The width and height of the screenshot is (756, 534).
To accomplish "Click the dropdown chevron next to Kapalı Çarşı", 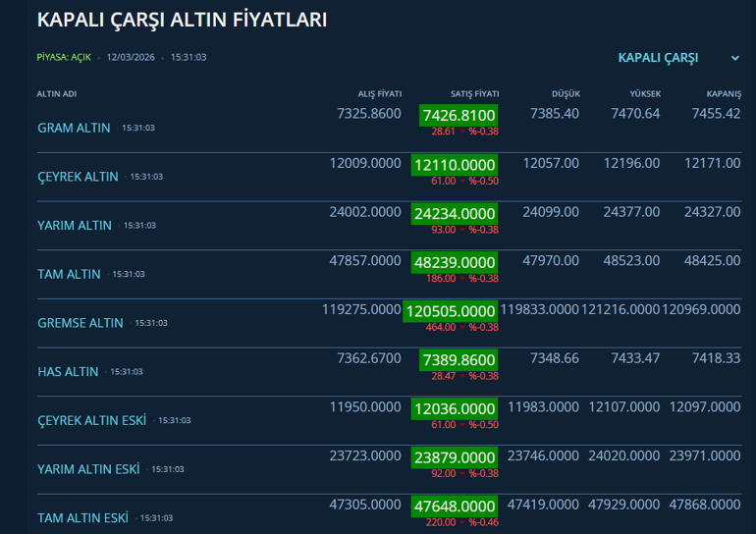I will point(735,59).
